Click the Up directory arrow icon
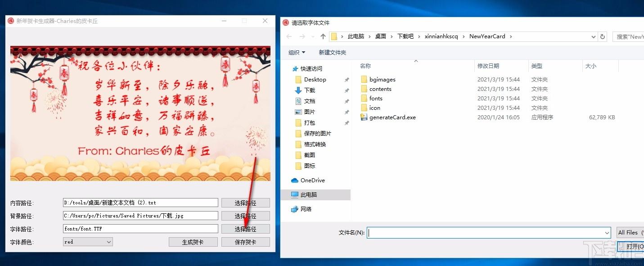This screenshot has height=266, width=644. (323, 36)
